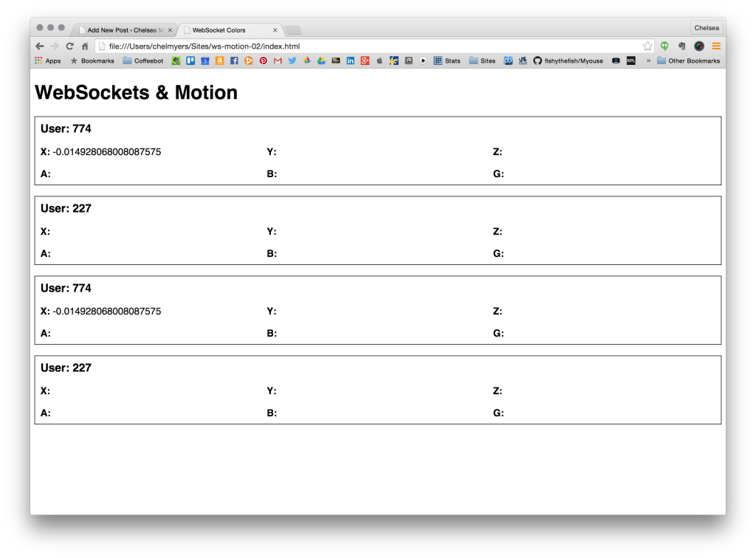
Task: Open the Sites bookmarks folder
Action: tap(482, 61)
